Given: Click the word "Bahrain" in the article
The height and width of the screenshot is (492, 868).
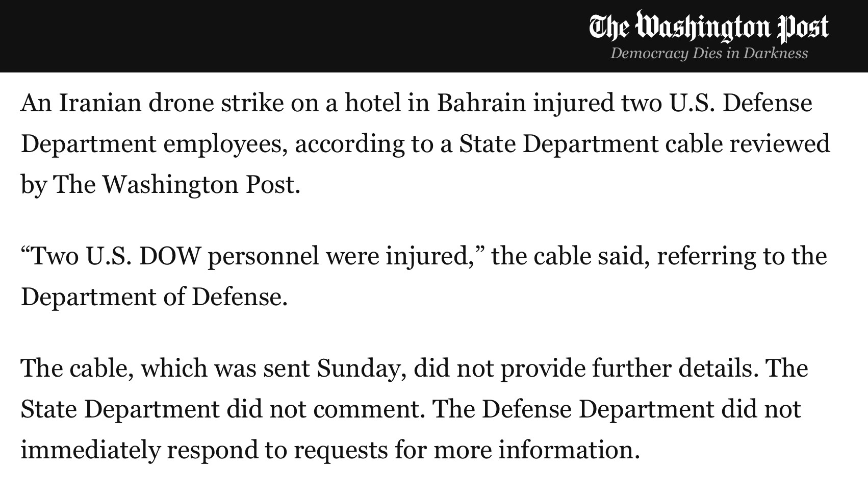Looking at the screenshot, I should click(481, 103).
